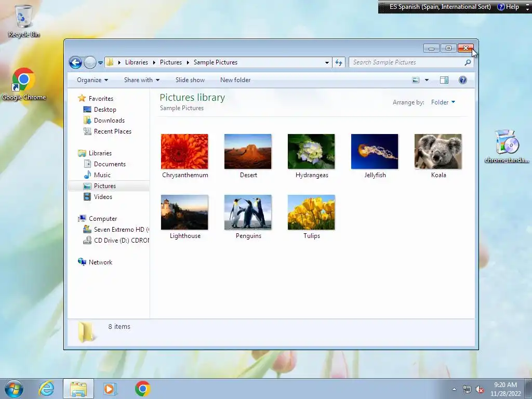The width and height of the screenshot is (532, 399).
Task: Toggle the preview pane button
Action: pos(444,80)
